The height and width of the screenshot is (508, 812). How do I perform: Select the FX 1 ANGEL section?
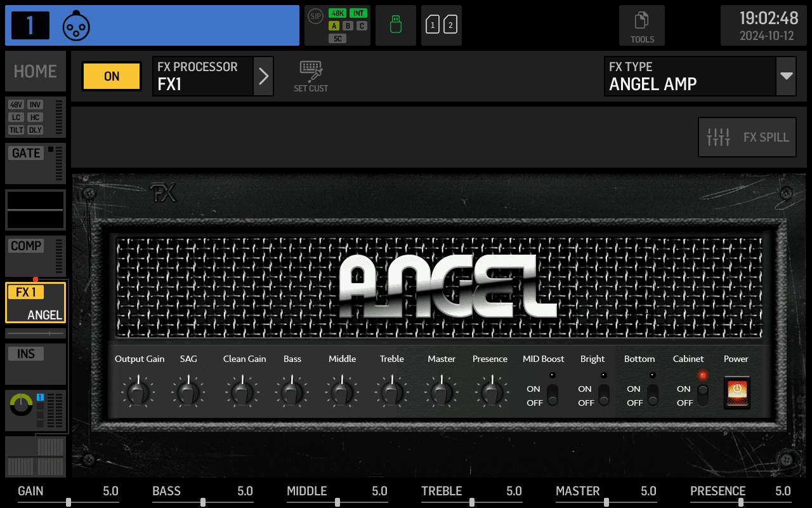[36, 302]
